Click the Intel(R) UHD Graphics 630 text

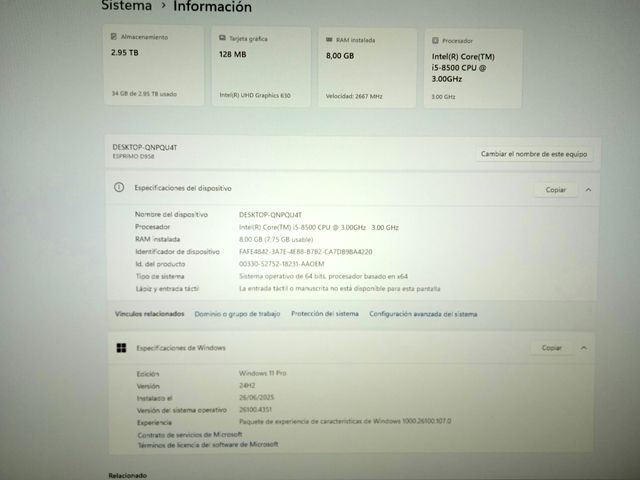point(255,96)
